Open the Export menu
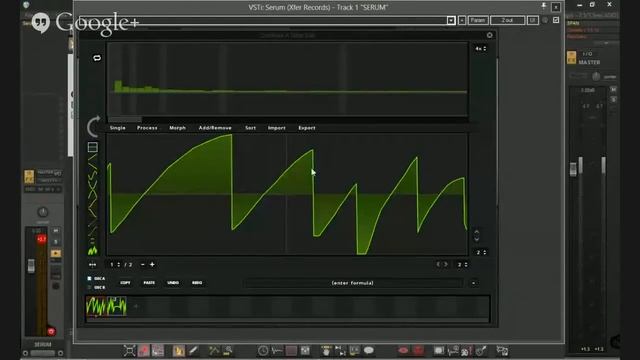640x360 pixels. (307, 128)
